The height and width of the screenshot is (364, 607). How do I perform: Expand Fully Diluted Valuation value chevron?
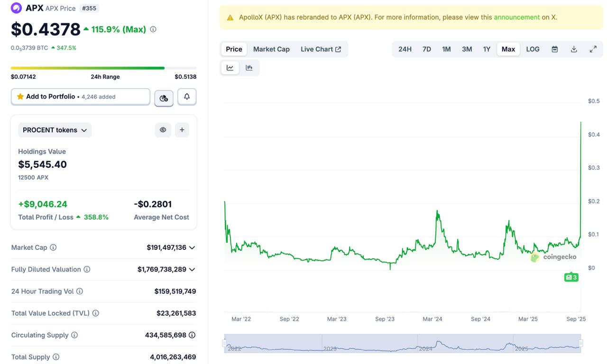(192, 269)
